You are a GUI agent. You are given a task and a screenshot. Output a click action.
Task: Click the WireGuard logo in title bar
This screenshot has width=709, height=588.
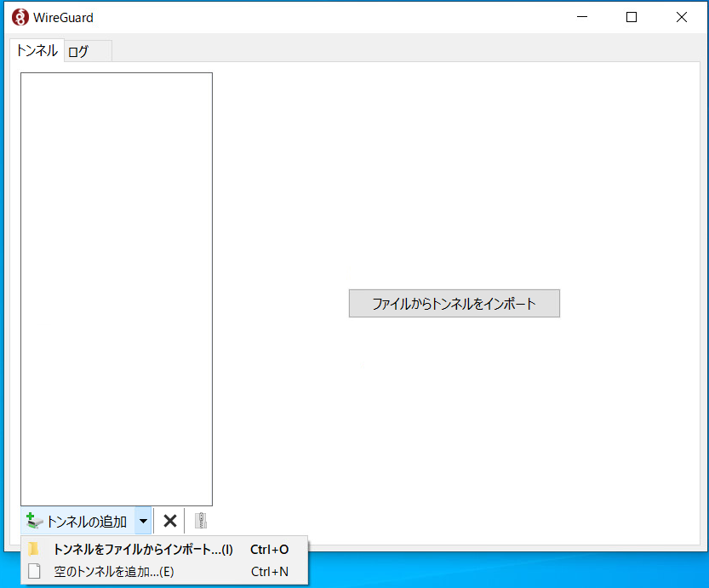20,17
